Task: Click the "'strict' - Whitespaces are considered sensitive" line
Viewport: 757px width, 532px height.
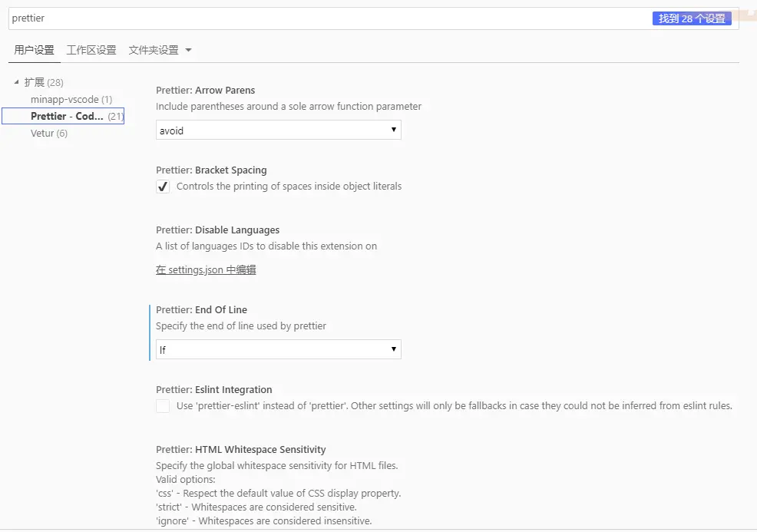Action: [x=256, y=507]
